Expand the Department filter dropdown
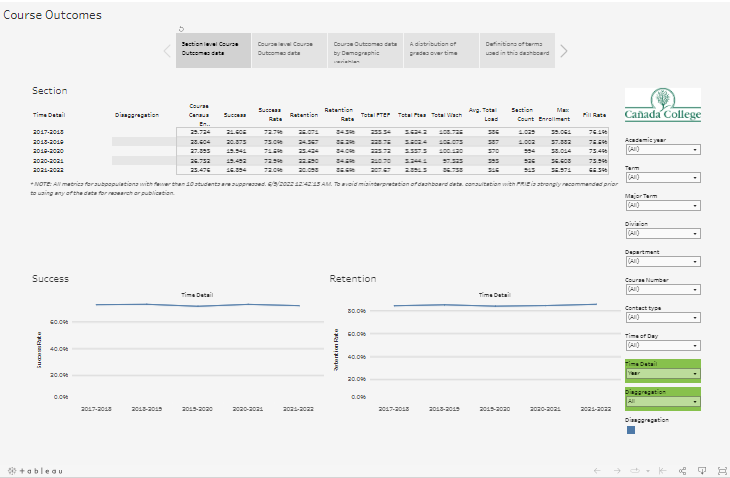730x478 pixels. tap(663, 261)
